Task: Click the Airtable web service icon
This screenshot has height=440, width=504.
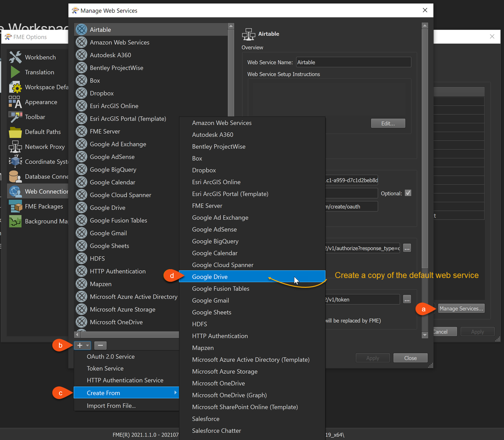Action: (x=81, y=29)
